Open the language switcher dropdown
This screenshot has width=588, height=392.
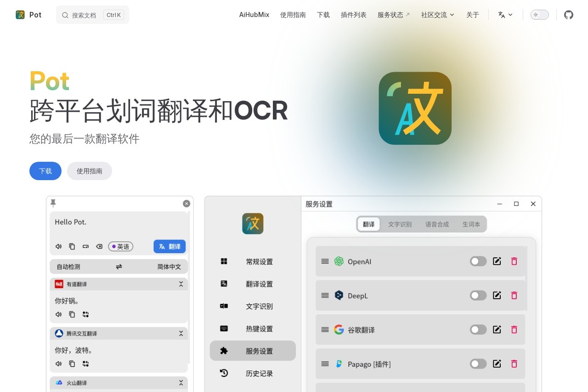coord(505,15)
